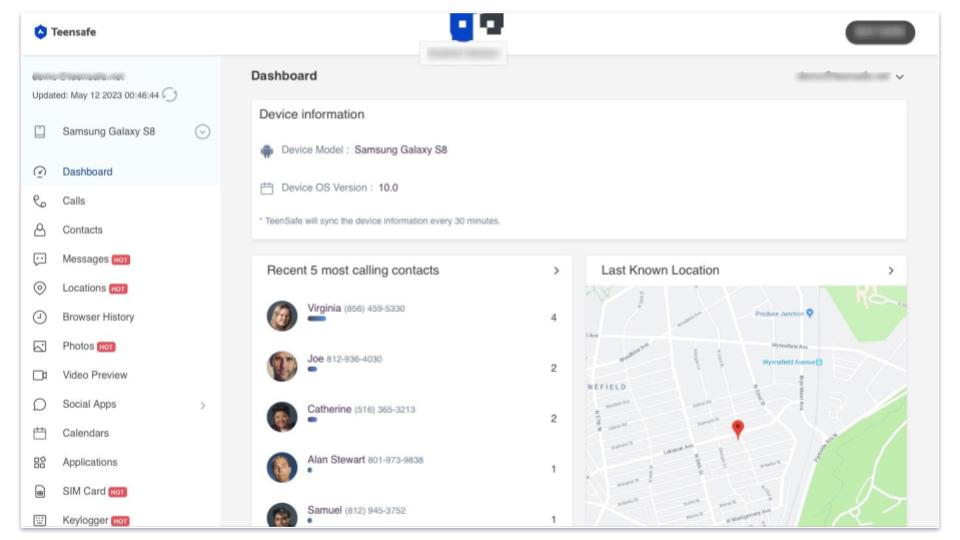Open the Contacts section
Screen dimensions: 960x540
click(83, 230)
